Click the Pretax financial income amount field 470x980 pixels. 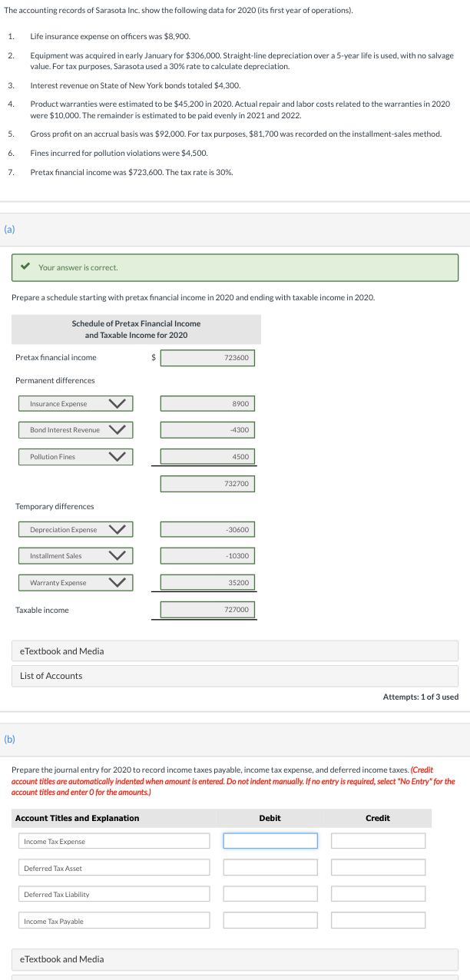[207, 357]
